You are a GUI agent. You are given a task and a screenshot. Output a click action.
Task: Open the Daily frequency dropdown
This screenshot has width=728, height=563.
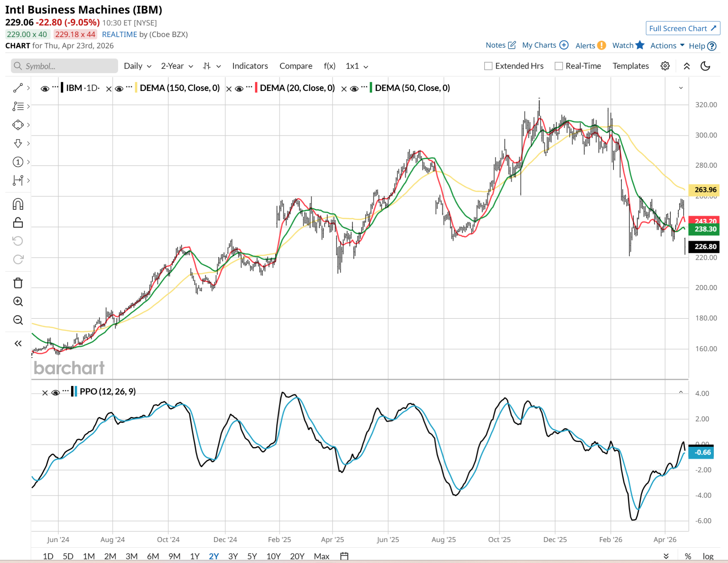coord(138,66)
